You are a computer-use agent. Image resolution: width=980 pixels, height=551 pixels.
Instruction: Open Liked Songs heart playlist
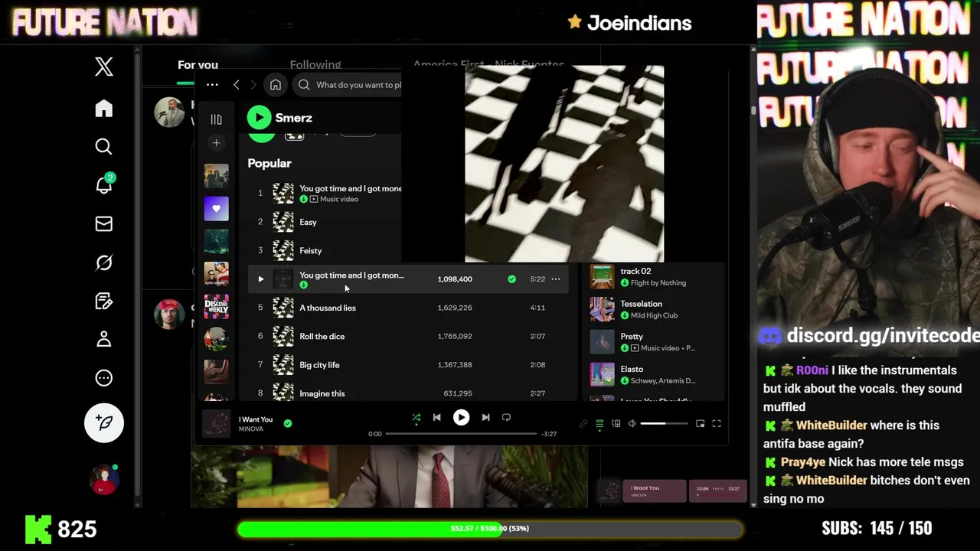(216, 208)
